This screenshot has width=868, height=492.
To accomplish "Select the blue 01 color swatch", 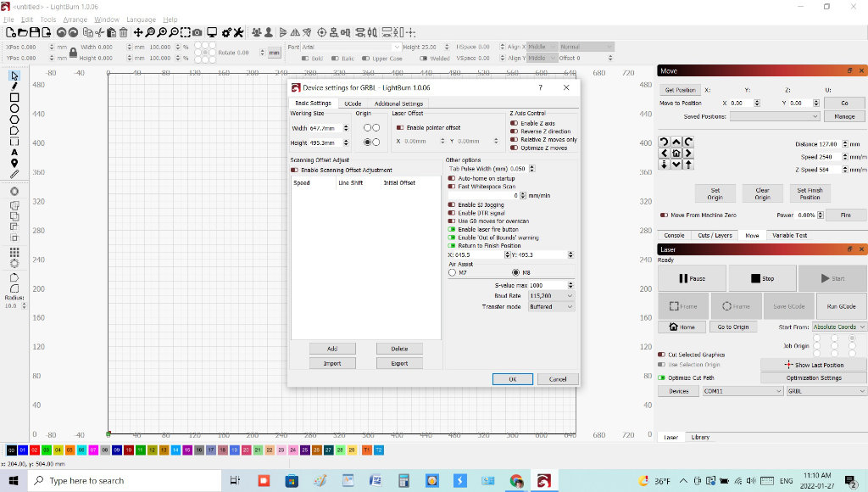I will pyautogui.click(x=23, y=450).
